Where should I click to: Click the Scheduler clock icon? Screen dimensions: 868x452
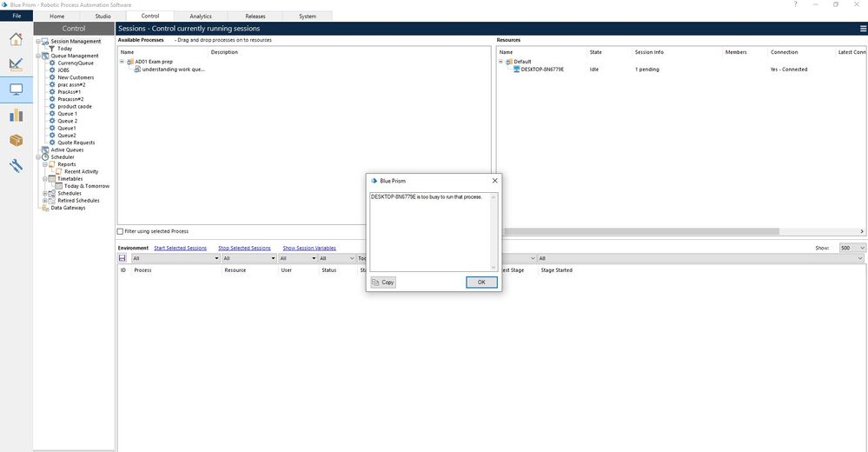tap(45, 156)
